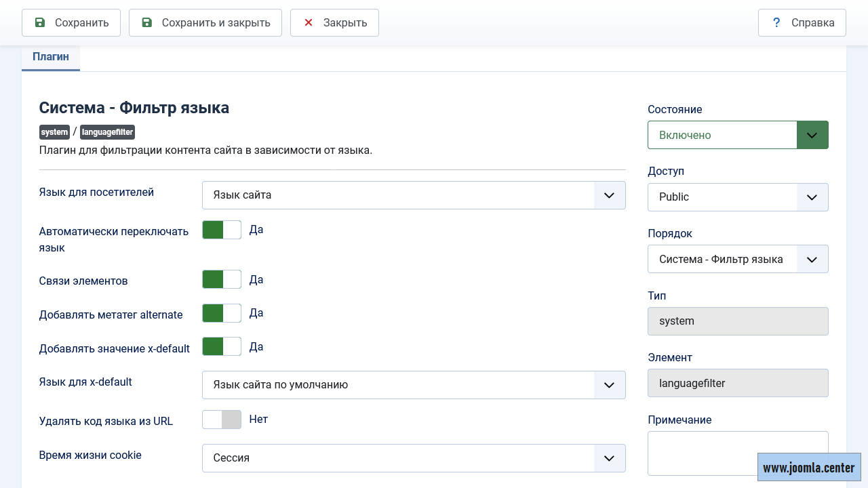Turn off Добавлять метатег alternate switch
The width and height of the screenshot is (868, 488).
222,313
